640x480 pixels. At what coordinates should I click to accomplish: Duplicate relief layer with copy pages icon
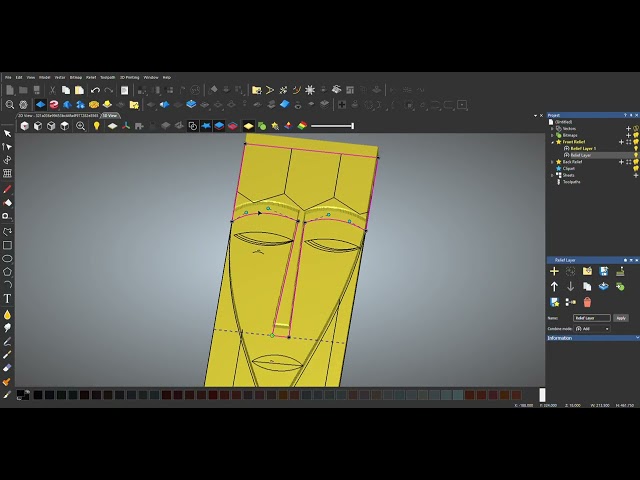[x=587, y=287]
